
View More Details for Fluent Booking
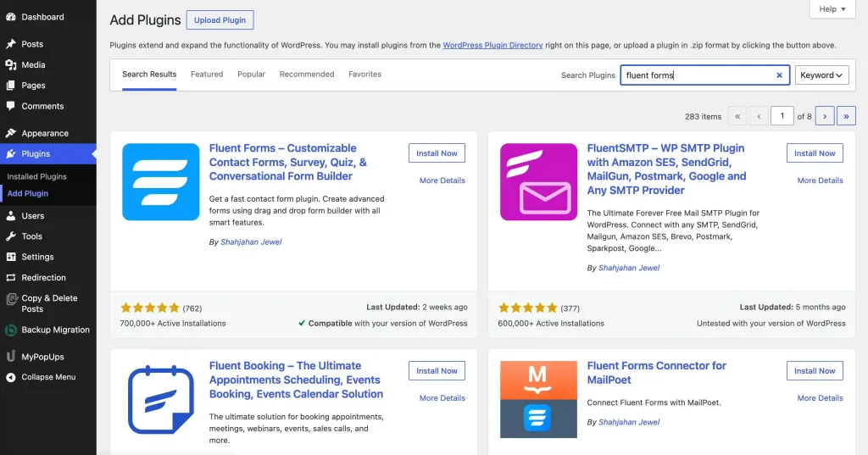(442, 398)
